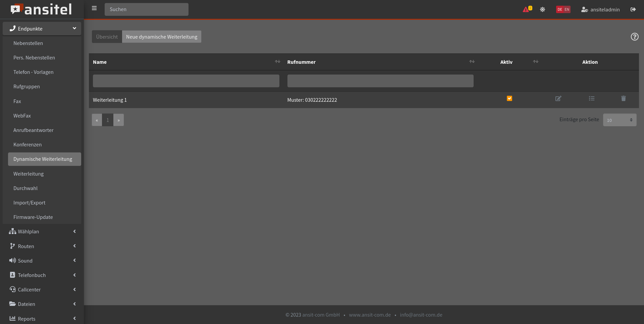
Task: Expand the Telefonbuch section
Action: tap(42, 275)
